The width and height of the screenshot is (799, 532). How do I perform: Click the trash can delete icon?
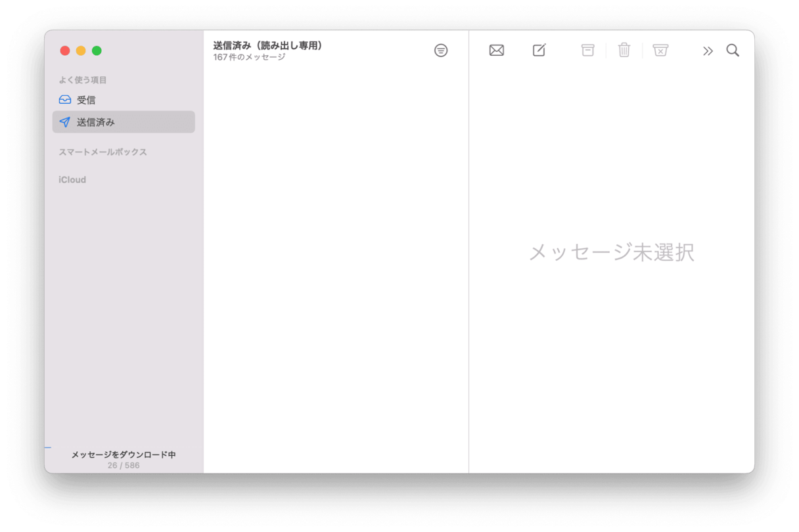pyautogui.click(x=624, y=51)
